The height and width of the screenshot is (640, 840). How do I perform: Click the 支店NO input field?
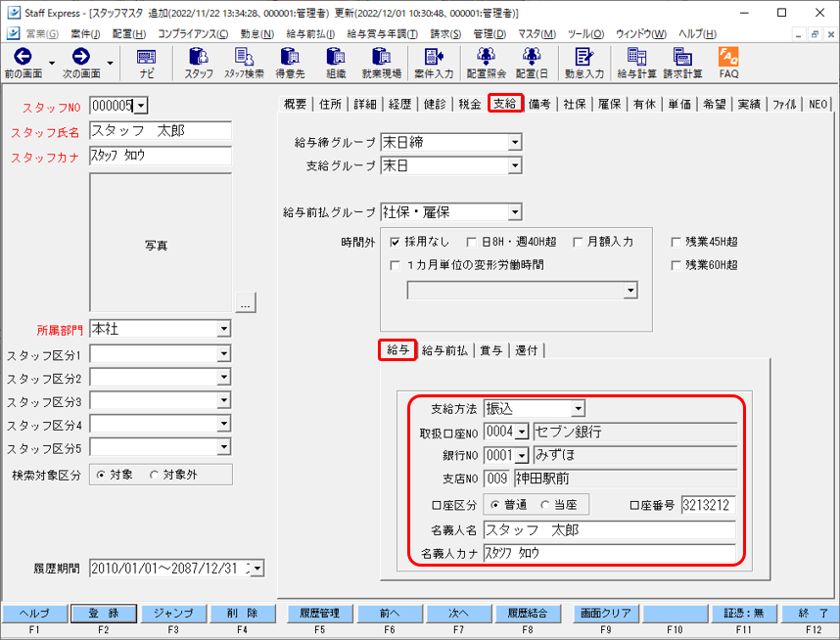[496, 479]
